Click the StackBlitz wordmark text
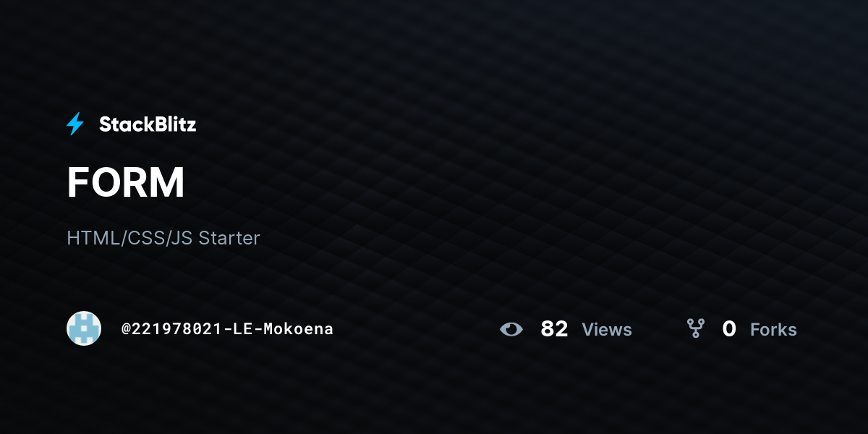The width and height of the screenshot is (868, 434). 148,124
